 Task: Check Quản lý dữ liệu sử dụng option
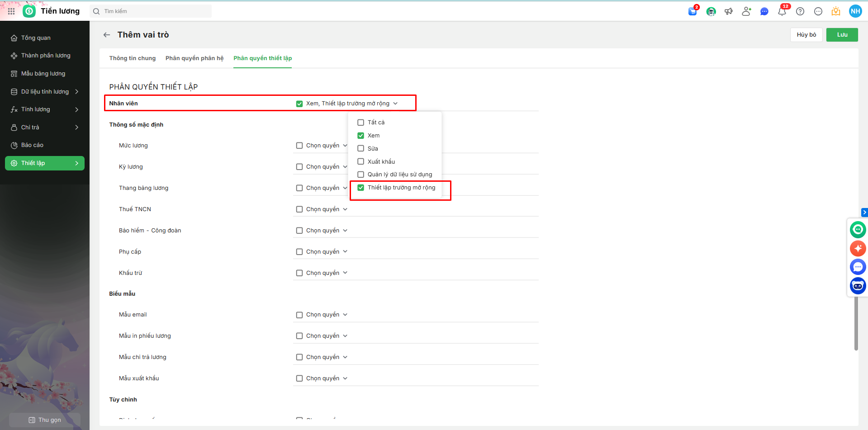360,175
